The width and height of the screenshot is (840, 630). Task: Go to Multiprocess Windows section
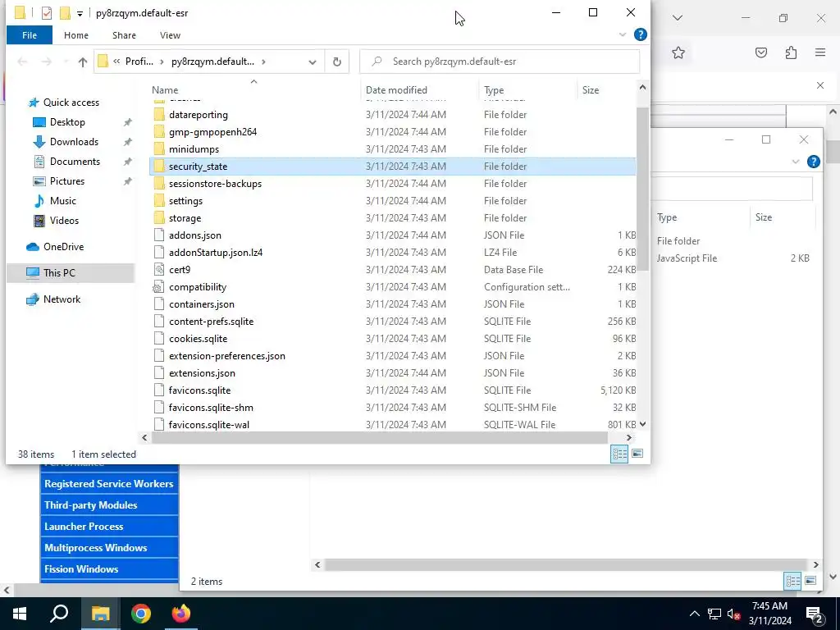pos(109,548)
